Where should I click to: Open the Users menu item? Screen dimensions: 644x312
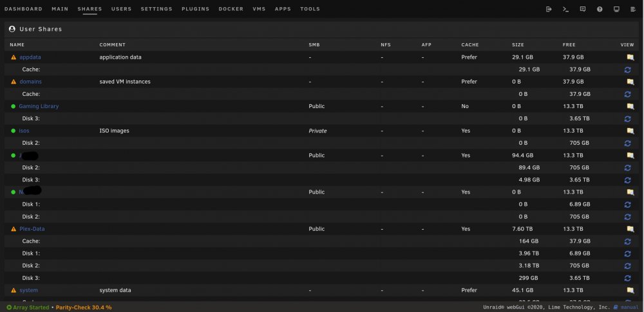click(x=122, y=9)
